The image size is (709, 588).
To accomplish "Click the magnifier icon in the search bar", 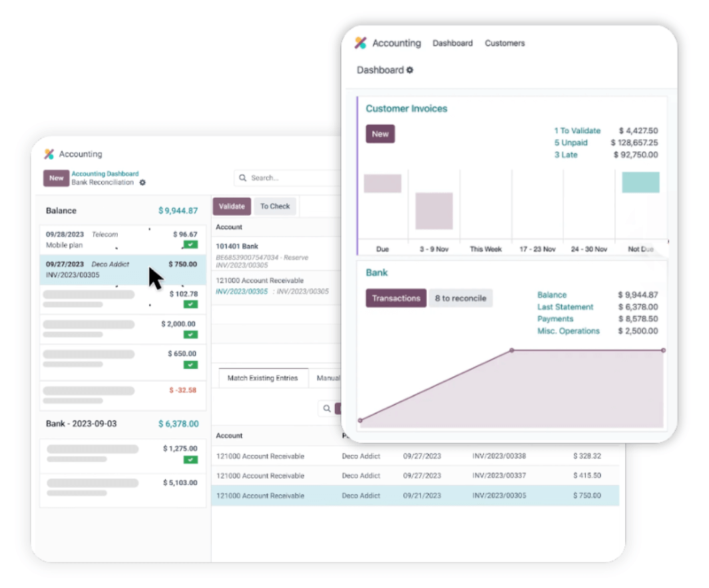I will tap(243, 178).
